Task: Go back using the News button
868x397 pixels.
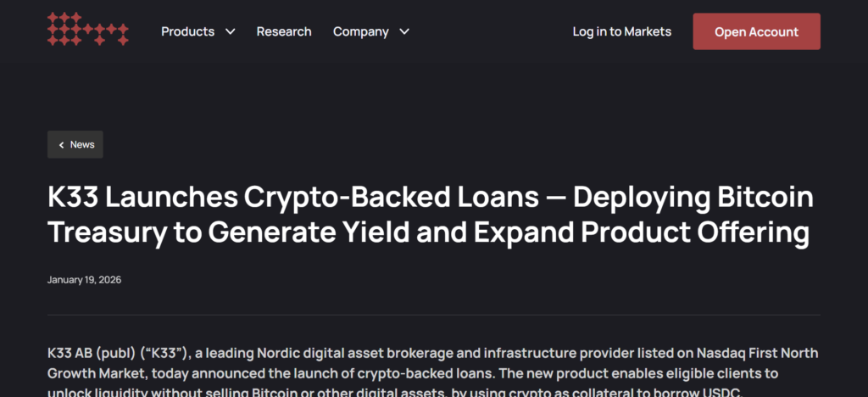Action: coord(75,144)
